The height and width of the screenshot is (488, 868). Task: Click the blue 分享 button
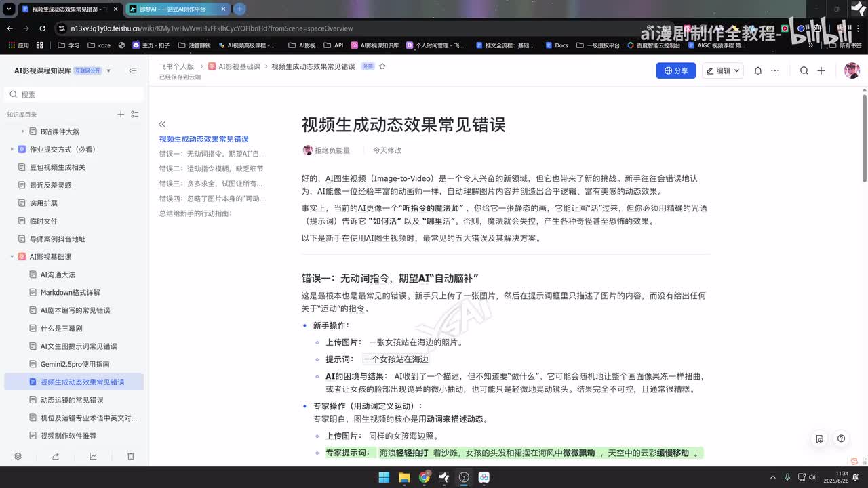pyautogui.click(x=676, y=70)
